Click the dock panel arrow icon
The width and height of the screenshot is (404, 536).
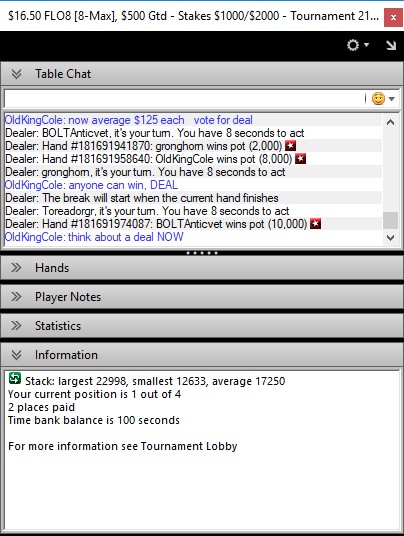[x=391, y=45]
